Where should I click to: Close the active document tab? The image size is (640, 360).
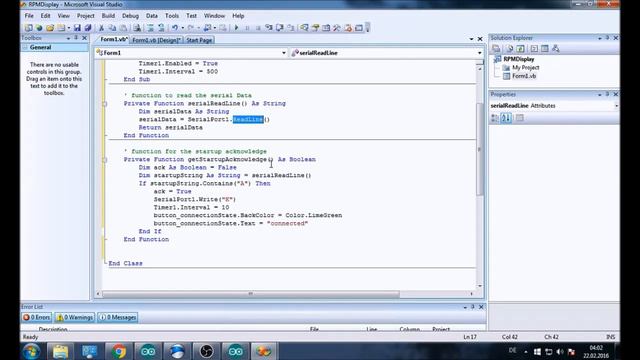click(x=480, y=39)
